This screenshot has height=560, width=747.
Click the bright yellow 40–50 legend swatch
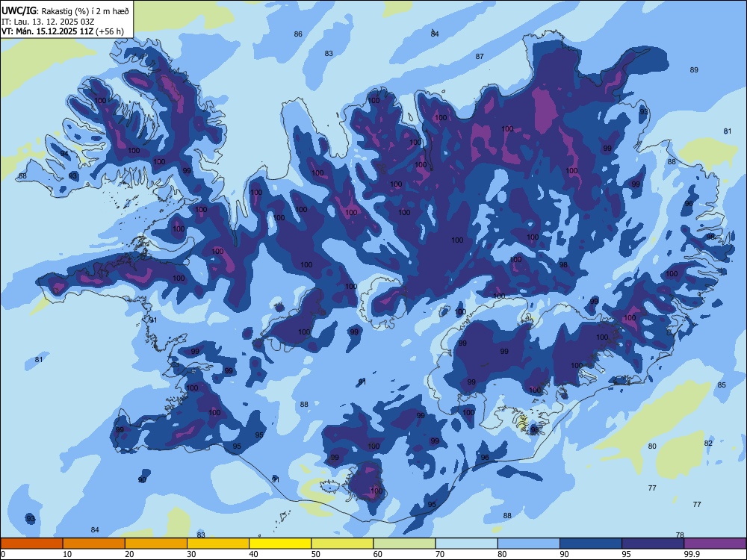pyautogui.click(x=280, y=544)
